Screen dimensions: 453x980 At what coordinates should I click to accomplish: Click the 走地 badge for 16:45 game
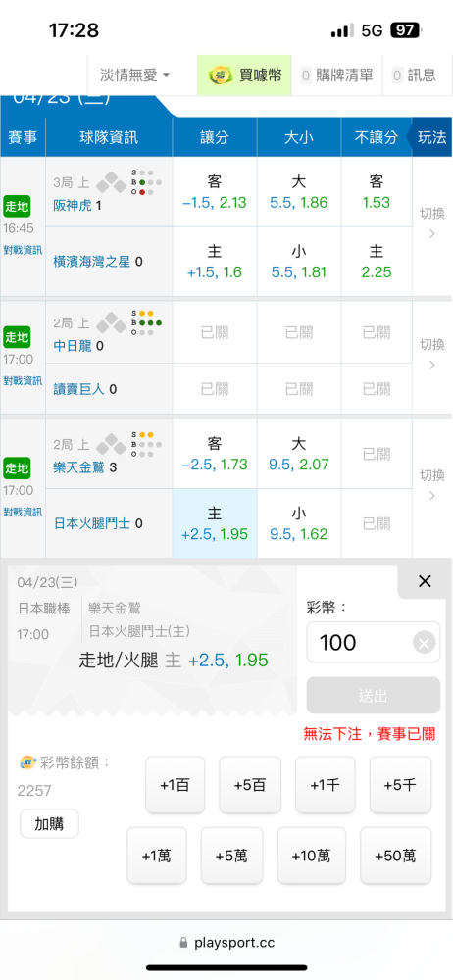(x=17, y=207)
